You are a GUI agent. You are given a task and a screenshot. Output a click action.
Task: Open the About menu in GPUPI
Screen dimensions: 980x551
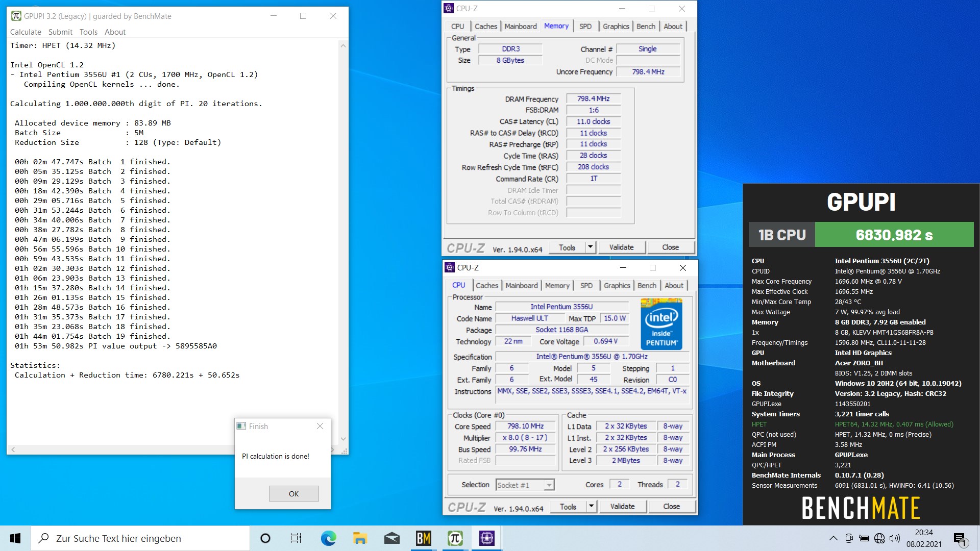click(x=115, y=32)
